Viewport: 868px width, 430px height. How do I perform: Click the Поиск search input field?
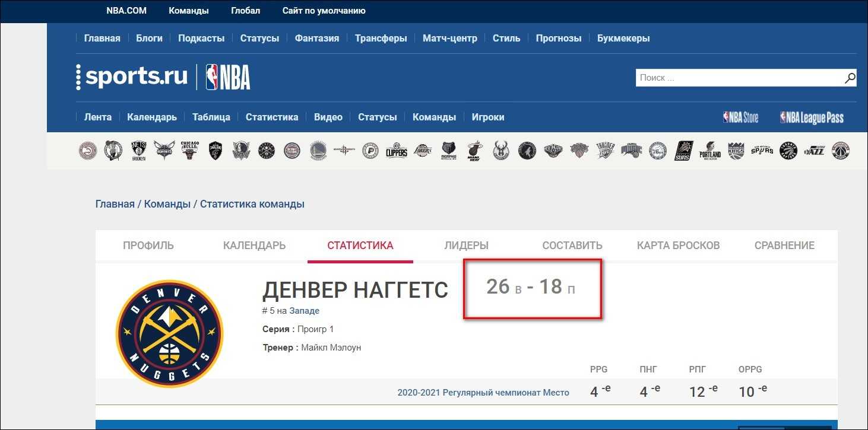(x=739, y=78)
